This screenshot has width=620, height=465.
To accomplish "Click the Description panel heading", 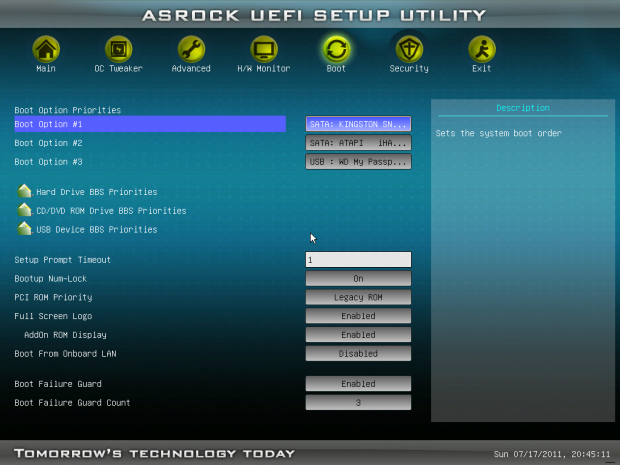I will pyautogui.click(x=523, y=108).
